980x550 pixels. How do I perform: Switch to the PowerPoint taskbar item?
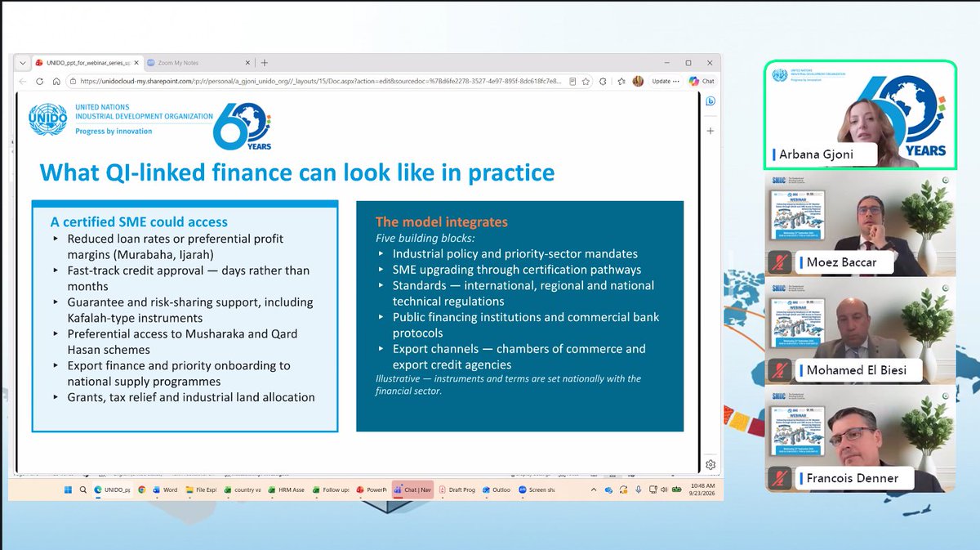coord(372,490)
